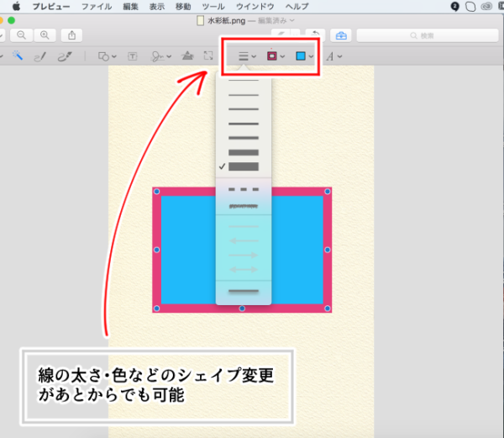This screenshot has height=438, width=504.
Task: Choose the second thinnest line weight
Action: [244, 95]
